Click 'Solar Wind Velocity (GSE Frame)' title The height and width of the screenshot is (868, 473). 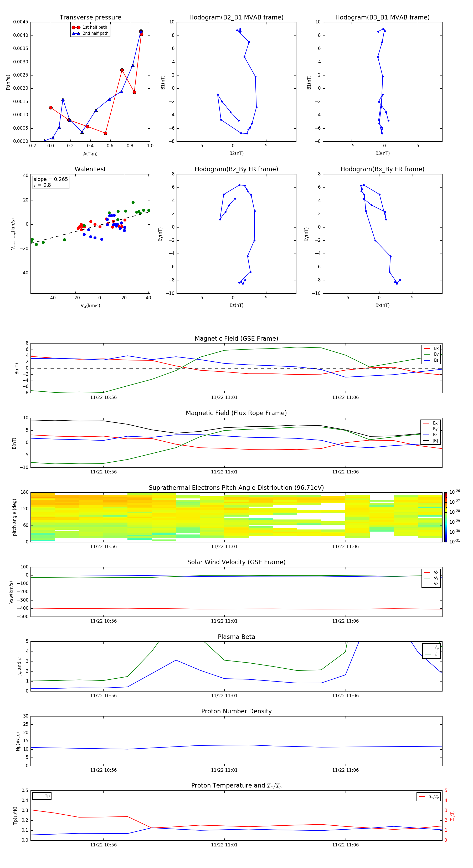click(236, 562)
